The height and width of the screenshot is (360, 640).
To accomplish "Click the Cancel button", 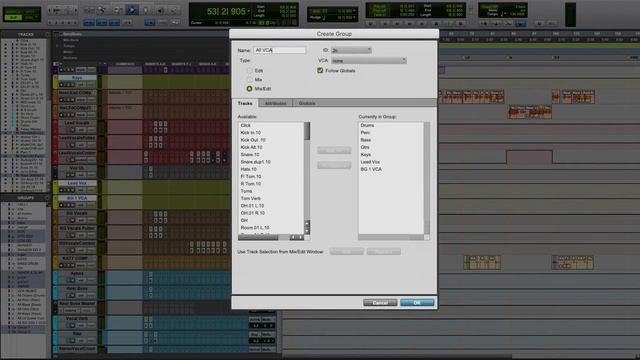I will click(380, 302).
